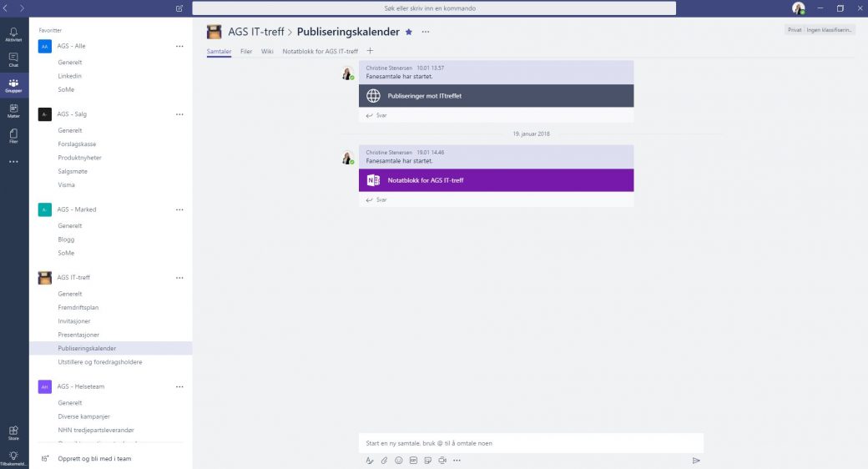This screenshot has height=469, width=868.
Task: Open Filer in the left rail
Action: (x=13, y=136)
